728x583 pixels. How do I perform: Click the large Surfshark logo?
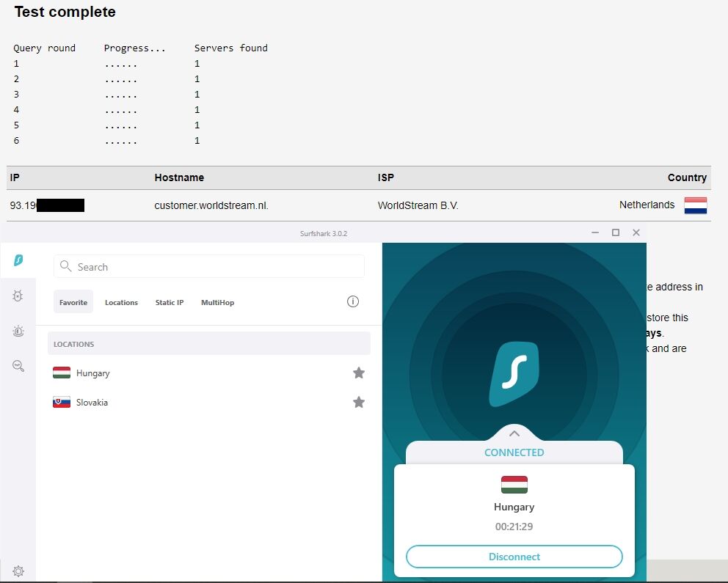coord(514,373)
